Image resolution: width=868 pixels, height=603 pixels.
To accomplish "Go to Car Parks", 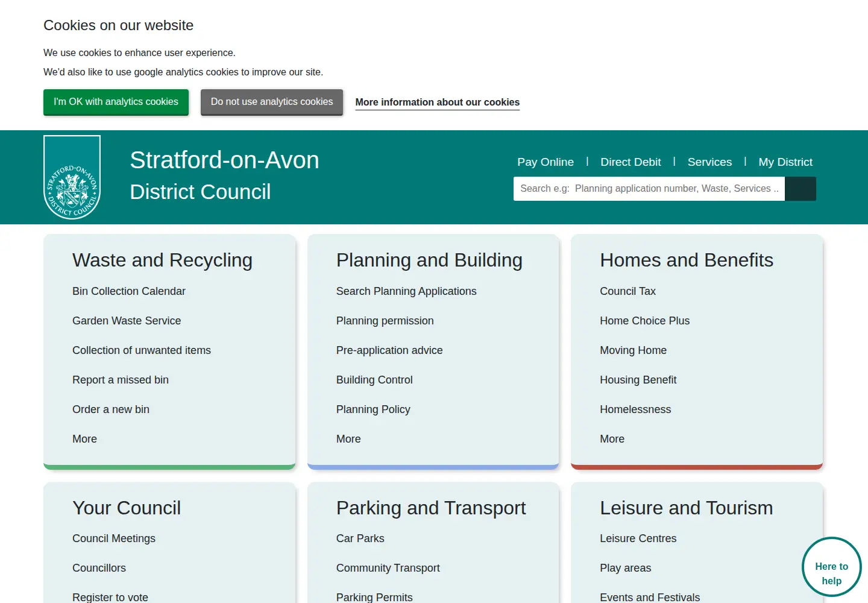I will pyautogui.click(x=360, y=538).
